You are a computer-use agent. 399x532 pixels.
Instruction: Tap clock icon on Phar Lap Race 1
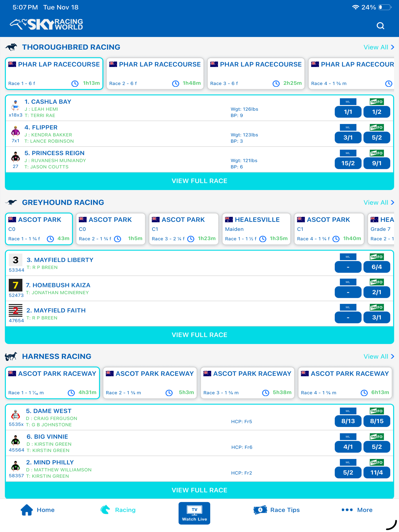75,84
